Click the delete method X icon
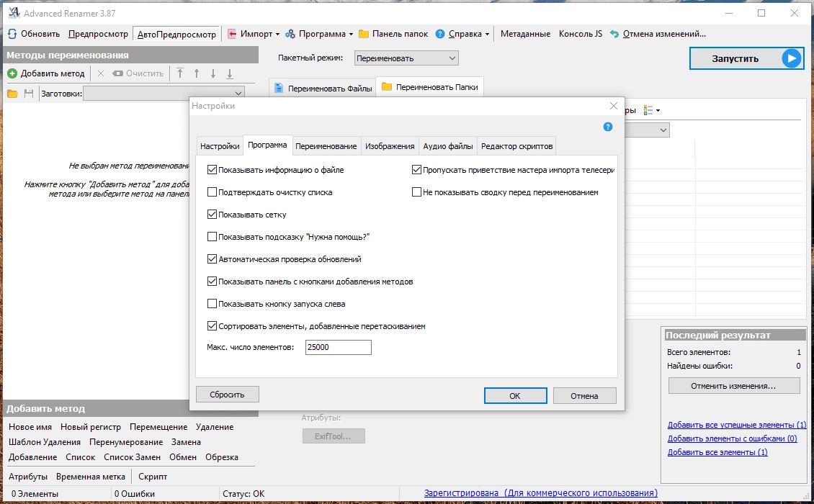 pos(101,73)
